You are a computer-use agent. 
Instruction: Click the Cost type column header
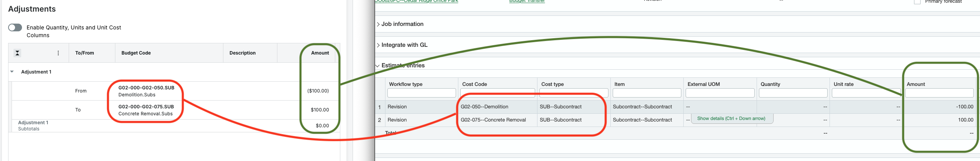point(553,84)
